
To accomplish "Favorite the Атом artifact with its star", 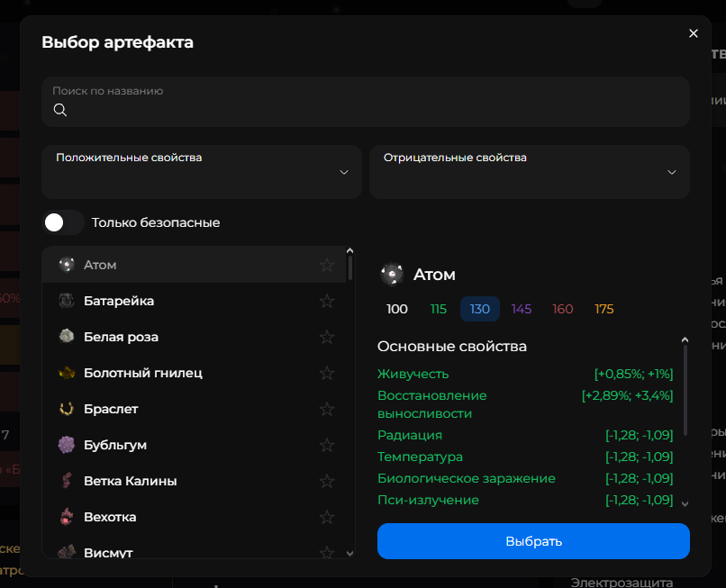I will pos(327,265).
